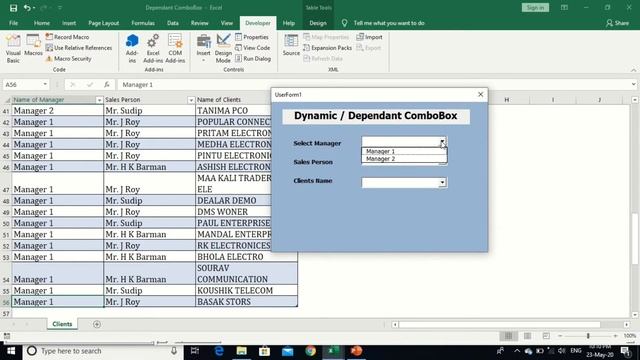Open Name of Manager filter dropdown
Viewport: 640px width, 360px height.
click(x=99, y=100)
